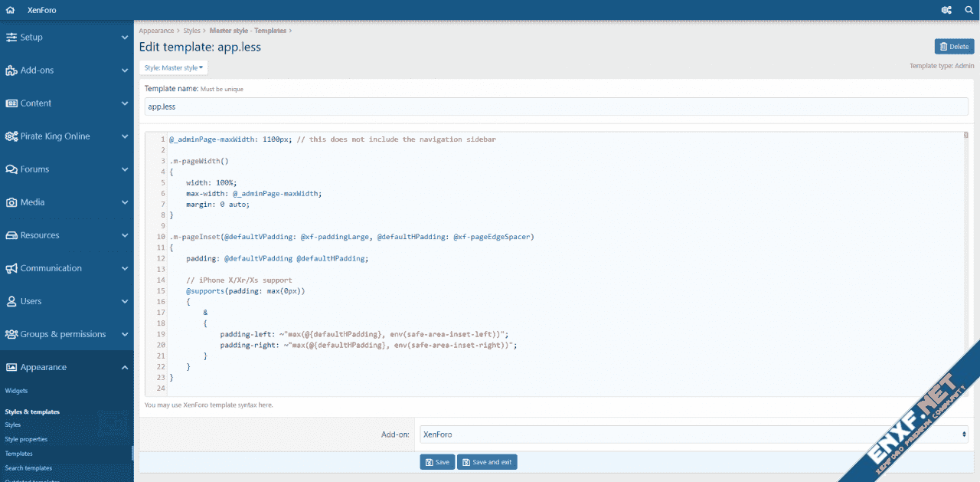Open the Add-on XenForo select box
Image resolution: width=980 pixels, height=482 pixels.
pyautogui.click(x=694, y=434)
